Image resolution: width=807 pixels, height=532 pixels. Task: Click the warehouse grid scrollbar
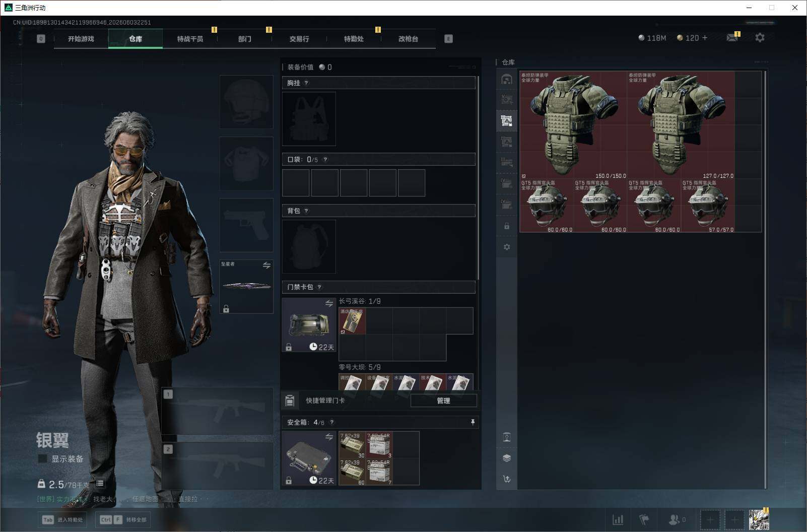[765, 280]
